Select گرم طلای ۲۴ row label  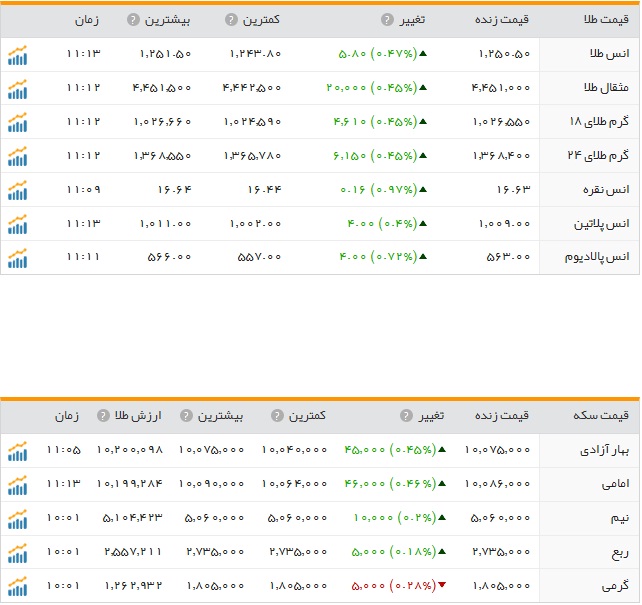[598, 156]
